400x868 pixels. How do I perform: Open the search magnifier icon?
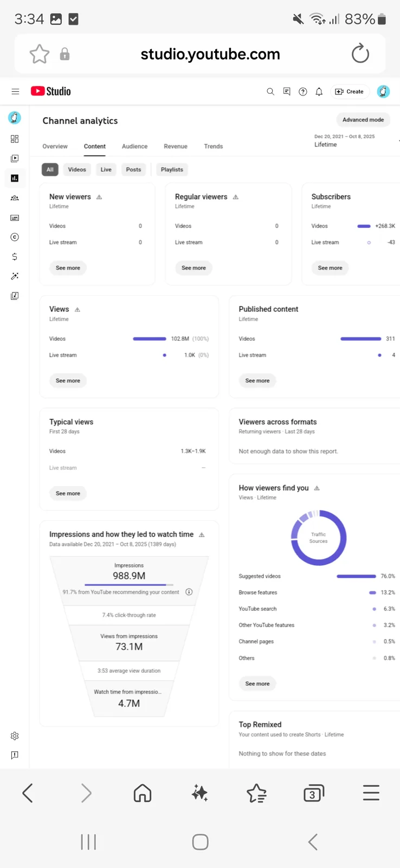(270, 92)
